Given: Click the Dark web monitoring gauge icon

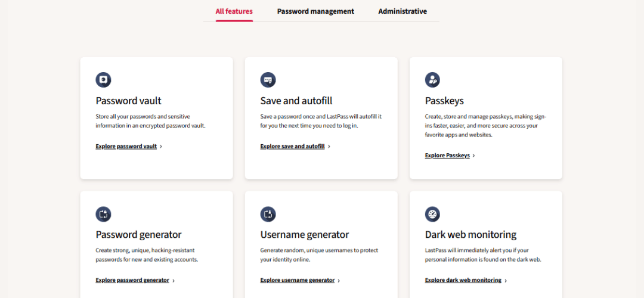Looking at the screenshot, I should click(432, 214).
